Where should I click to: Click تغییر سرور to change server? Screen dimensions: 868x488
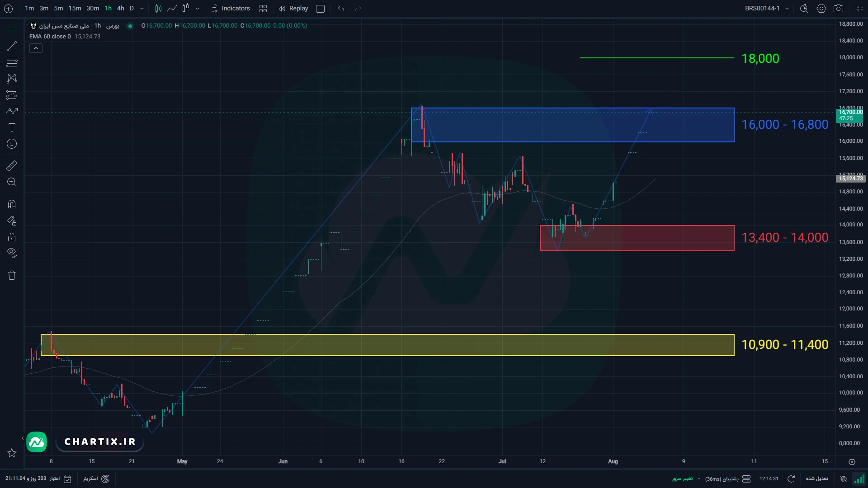tap(682, 479)
